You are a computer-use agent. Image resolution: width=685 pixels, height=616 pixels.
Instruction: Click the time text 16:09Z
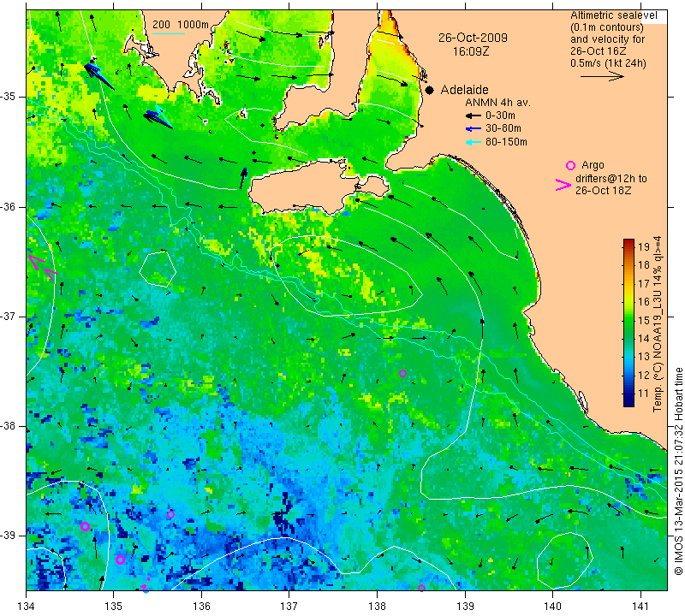[470, 51]
